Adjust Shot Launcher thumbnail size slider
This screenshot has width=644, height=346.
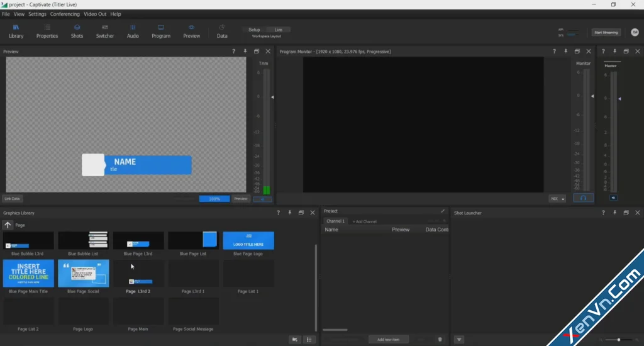619,340
